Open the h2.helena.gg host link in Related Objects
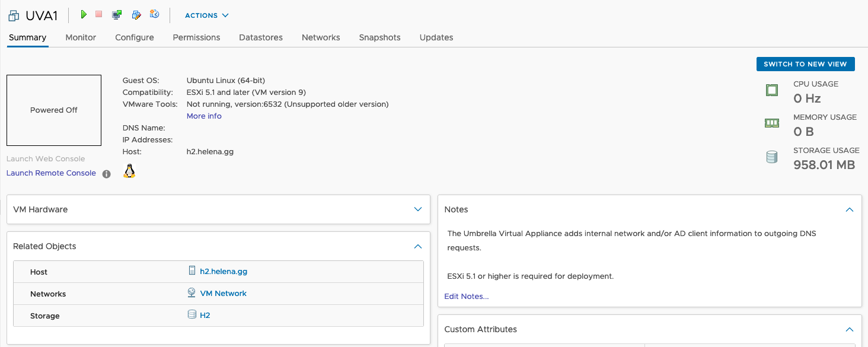This screenshot has height=347, width=868. (223, 272)
